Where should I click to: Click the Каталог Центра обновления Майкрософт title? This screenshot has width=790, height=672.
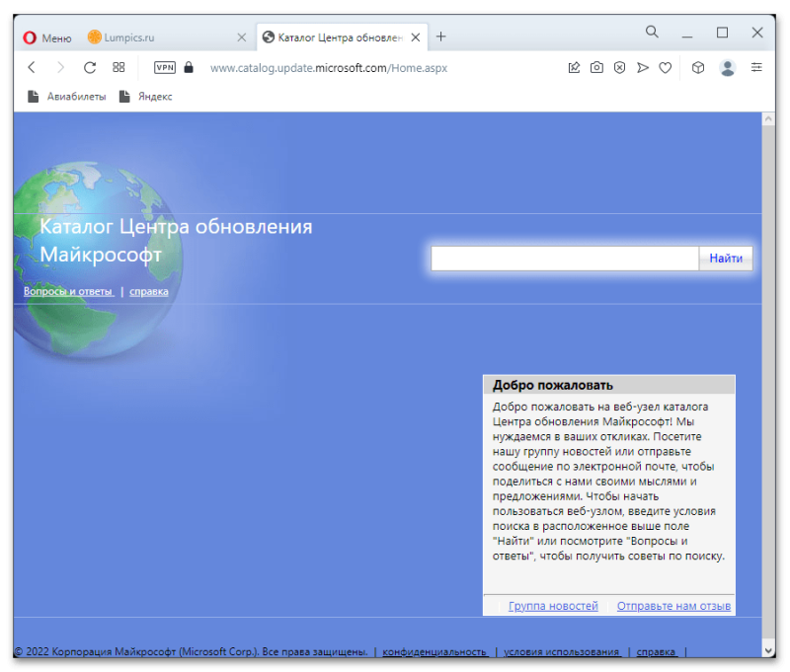[x=176, y=241]
